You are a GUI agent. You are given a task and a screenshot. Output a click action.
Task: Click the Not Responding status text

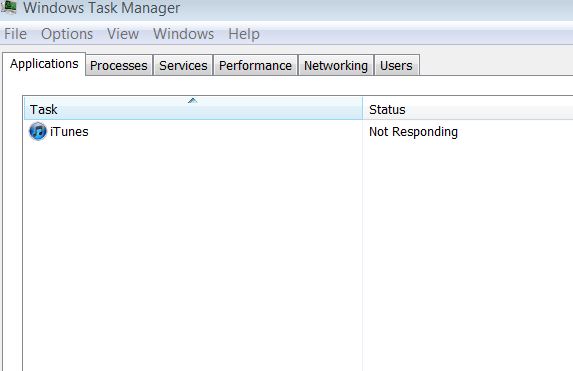coord(413,132)
